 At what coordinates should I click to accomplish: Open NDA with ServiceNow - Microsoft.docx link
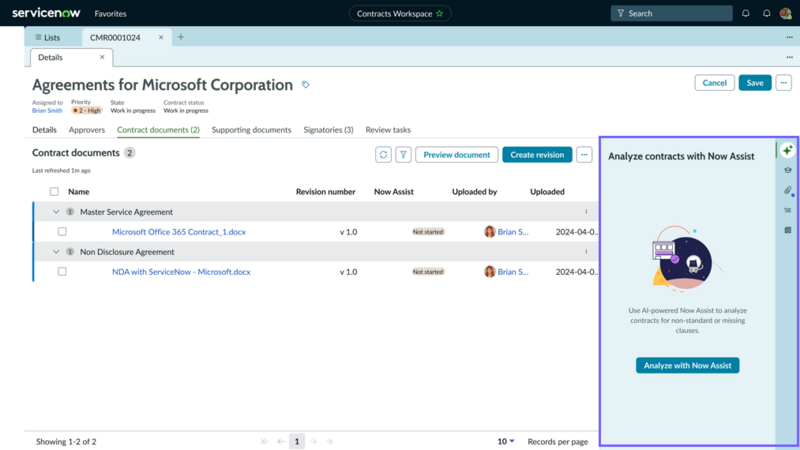click(x=181, y=271)
